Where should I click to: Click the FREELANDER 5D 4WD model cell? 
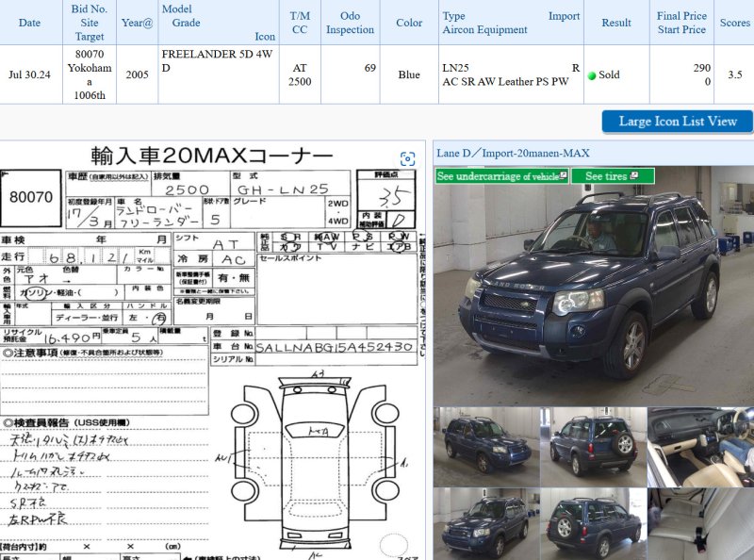217,61
